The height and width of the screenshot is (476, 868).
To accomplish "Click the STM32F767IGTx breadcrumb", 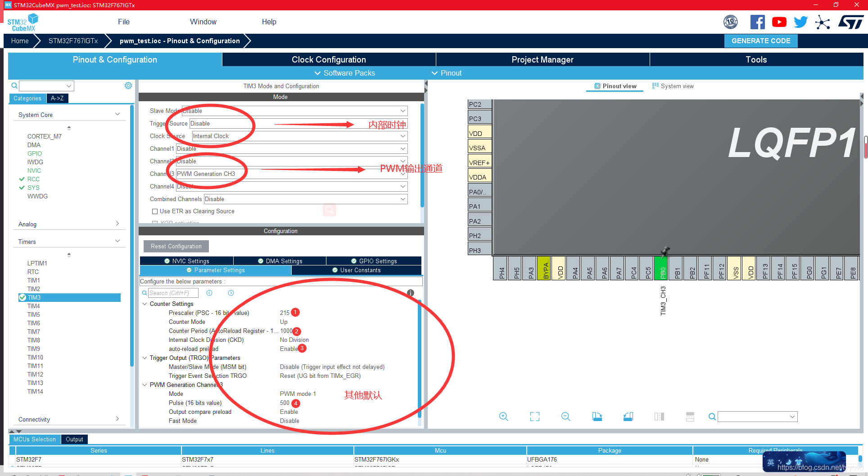I will click(x=73, y=41).
